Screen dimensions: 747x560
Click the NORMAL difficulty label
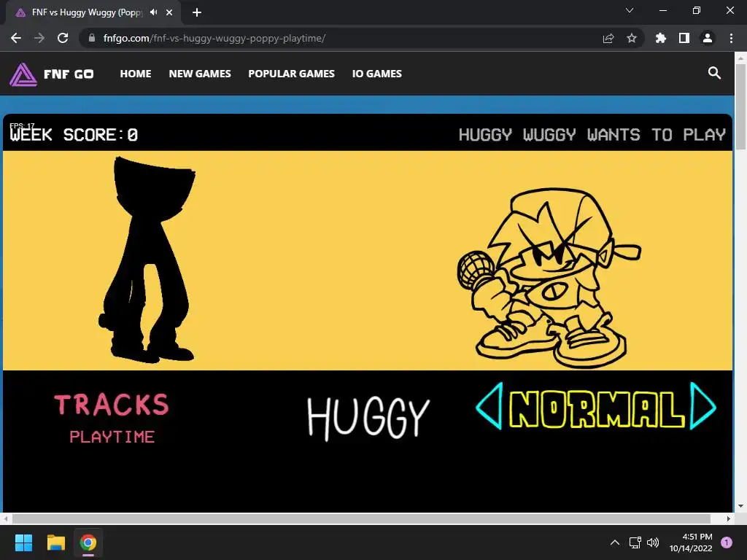[597, 409]
